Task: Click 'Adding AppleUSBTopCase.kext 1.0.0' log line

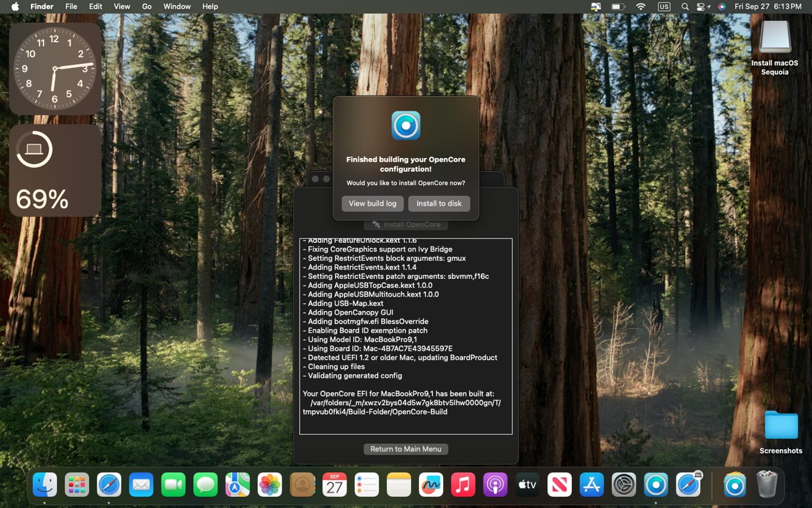Action: (368, 286)
